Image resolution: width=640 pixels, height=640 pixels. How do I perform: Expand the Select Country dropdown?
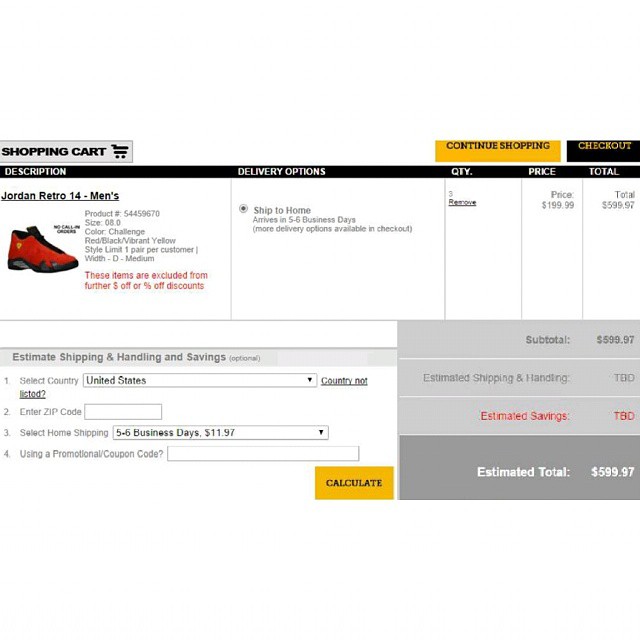[200, 381]
